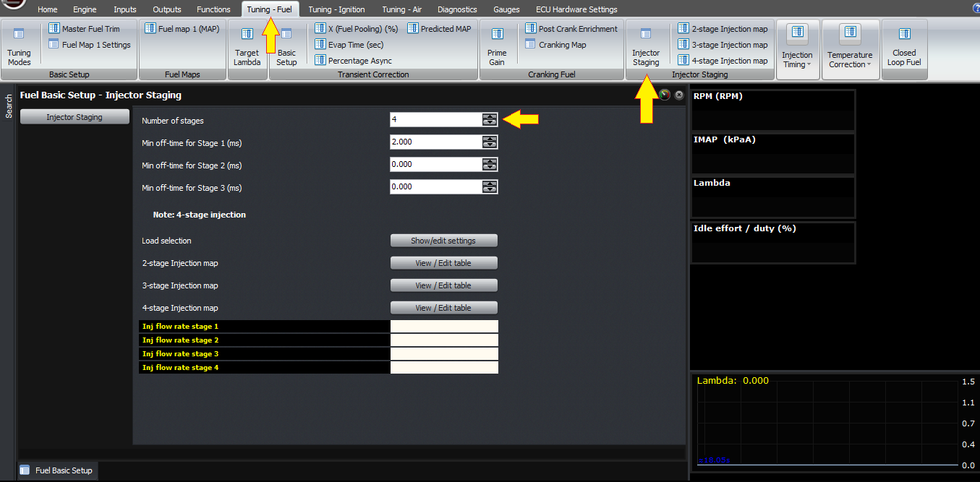Open Prime Gain in Cranking Fuel
The image size is (980, 482).
click(497, 46)
